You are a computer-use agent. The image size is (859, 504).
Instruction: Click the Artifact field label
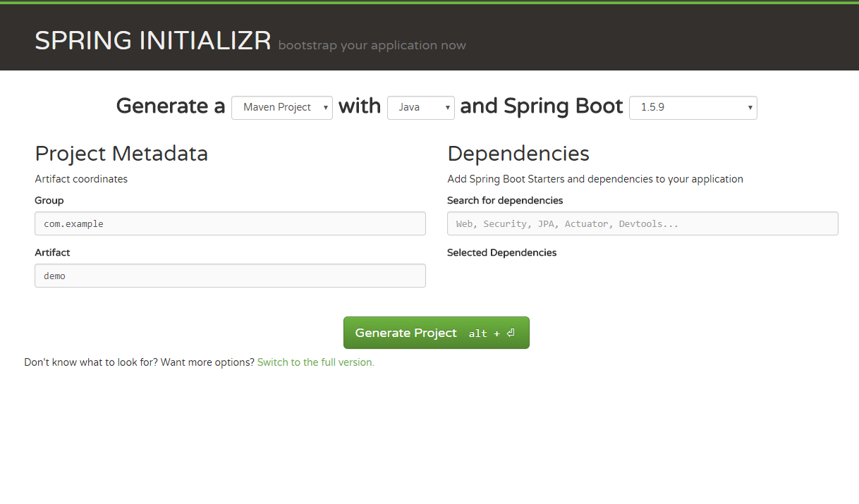52,252
